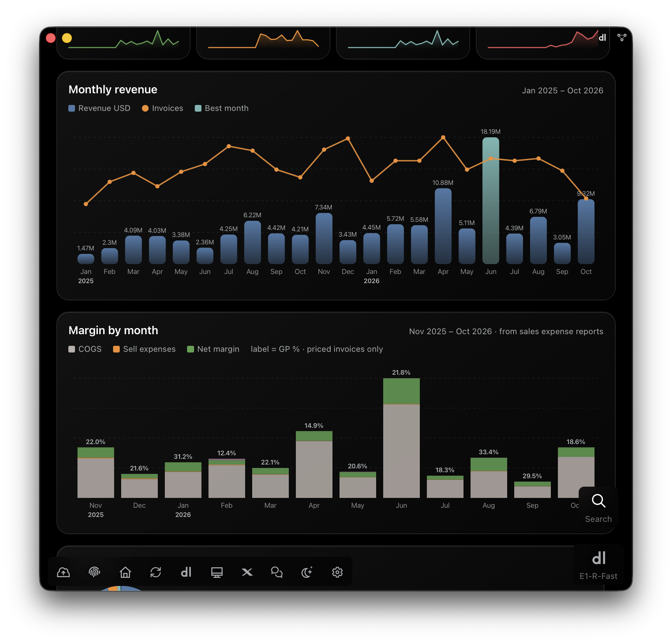Viewport: 672px width, 643px height.
Task: Toggle the Best month legend entry
Action: (222, 108)
